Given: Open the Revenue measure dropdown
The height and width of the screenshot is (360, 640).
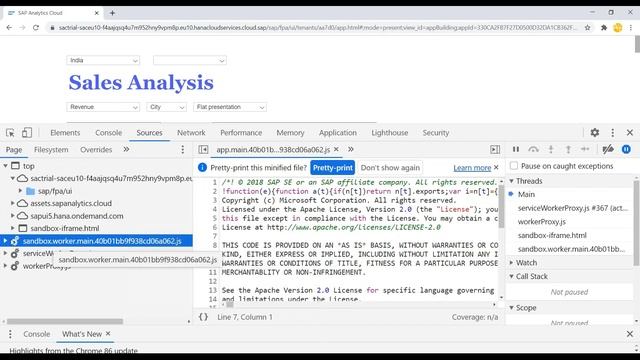Looking at the screenshot, I should [x=103, y=107].
